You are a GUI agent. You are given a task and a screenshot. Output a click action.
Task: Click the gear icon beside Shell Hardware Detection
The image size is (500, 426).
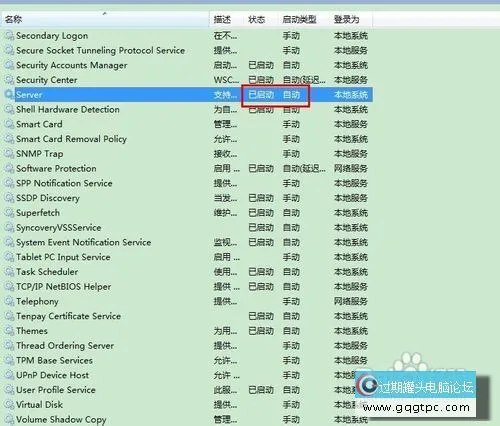(x=9, y=109)
